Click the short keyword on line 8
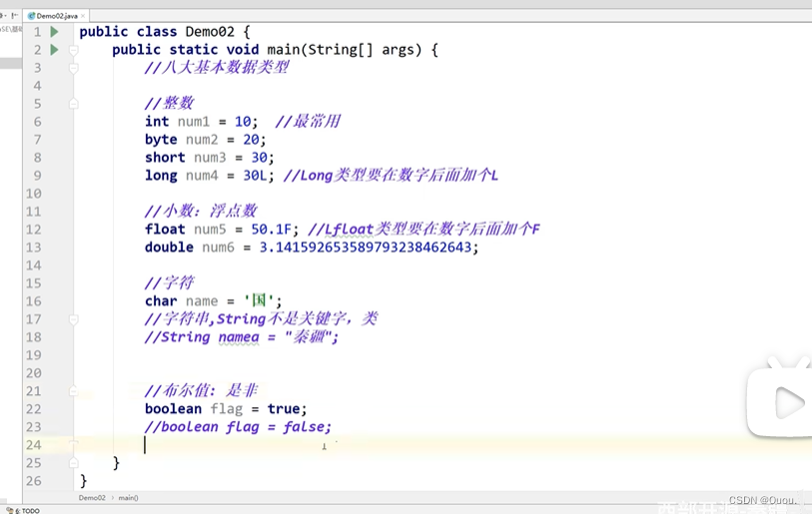 point(165,158)
